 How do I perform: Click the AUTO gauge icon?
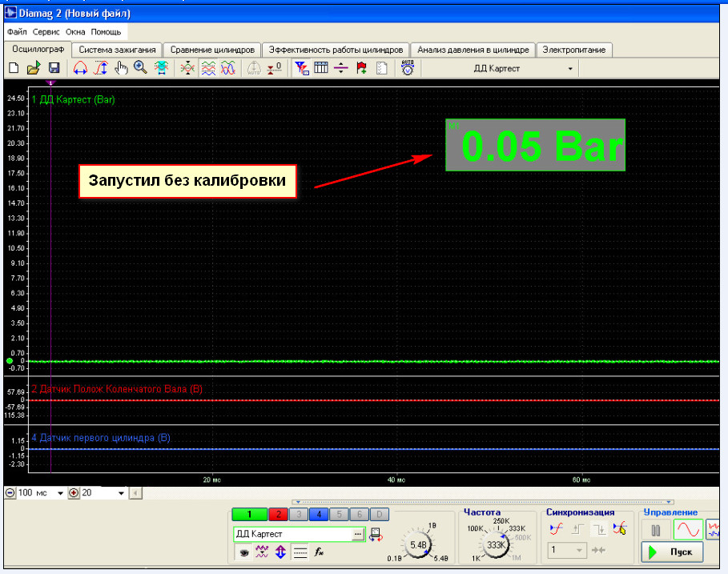408,68
